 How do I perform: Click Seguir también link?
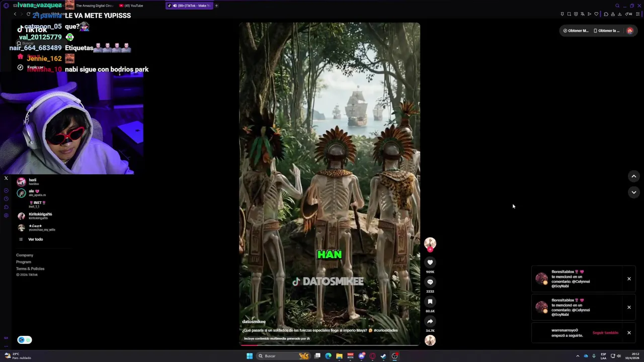coord(605,333)
